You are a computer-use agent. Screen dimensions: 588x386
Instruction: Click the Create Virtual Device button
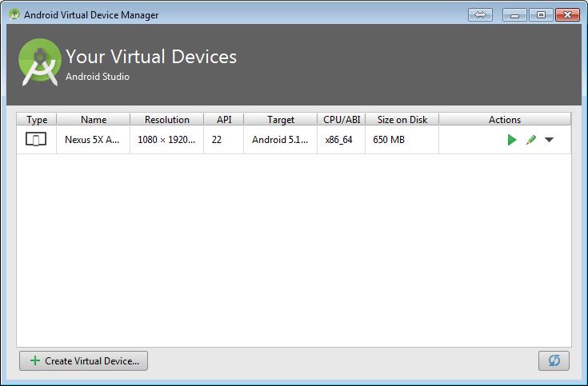pyautogui.click(x=84, y=360)
